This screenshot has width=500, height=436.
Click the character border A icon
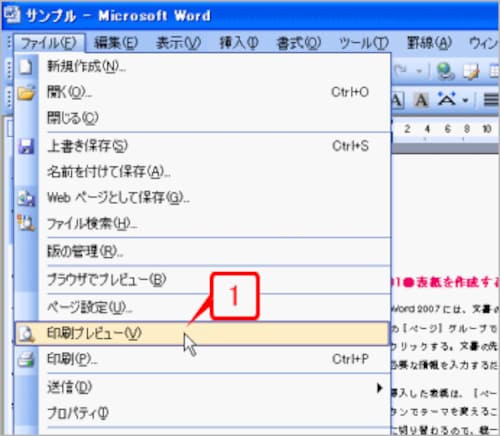[x=397, y=100]
